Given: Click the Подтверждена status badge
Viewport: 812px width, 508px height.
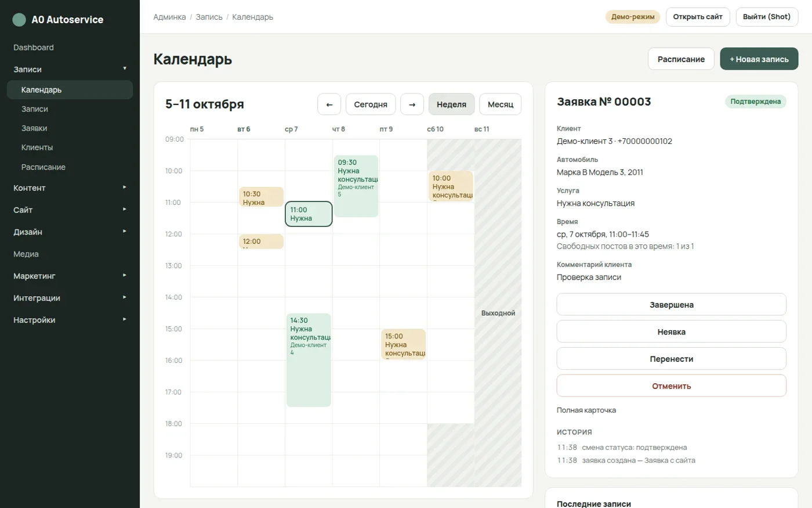Looking at the screenshot, I should click(x=755, y=102).
